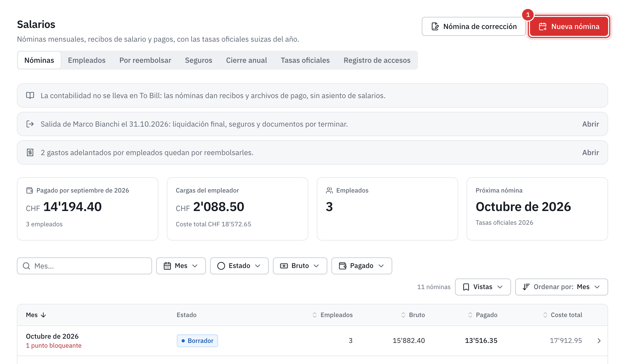
Task: Sort by Bruto column header
Action: 413,315
